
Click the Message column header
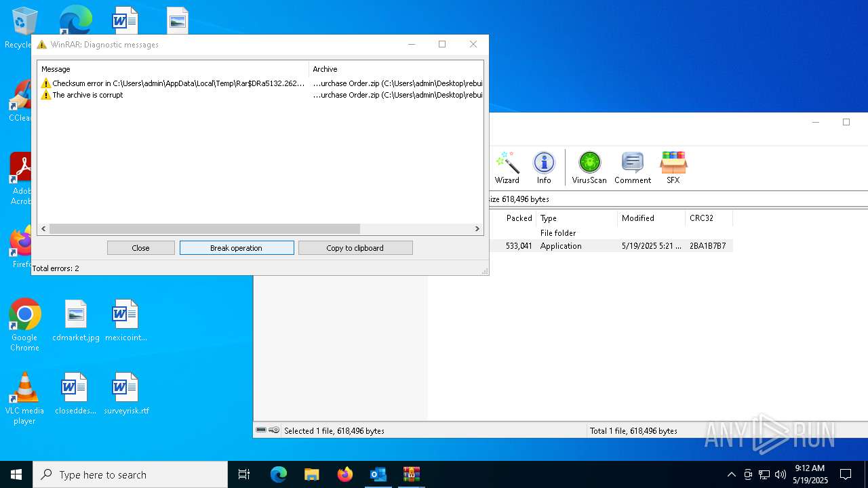173,69
